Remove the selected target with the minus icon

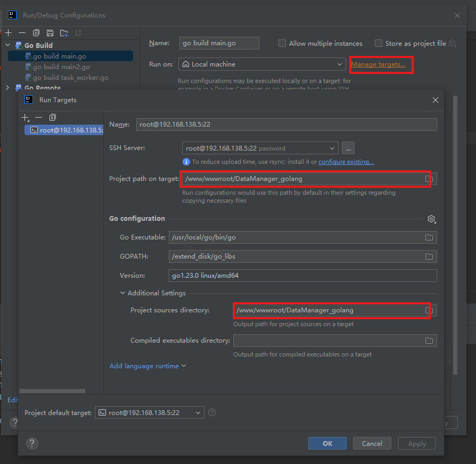[x=38, y=117]
